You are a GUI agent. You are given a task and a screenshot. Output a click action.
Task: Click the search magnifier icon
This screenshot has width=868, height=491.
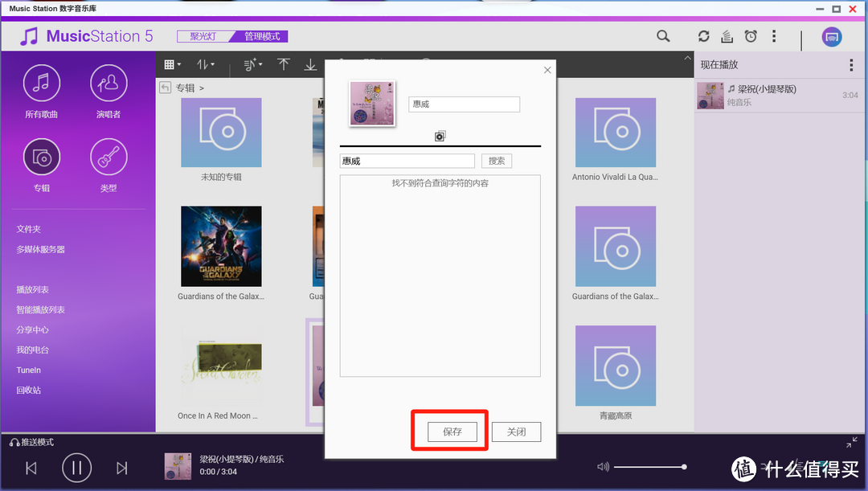(x=663, y=36)
